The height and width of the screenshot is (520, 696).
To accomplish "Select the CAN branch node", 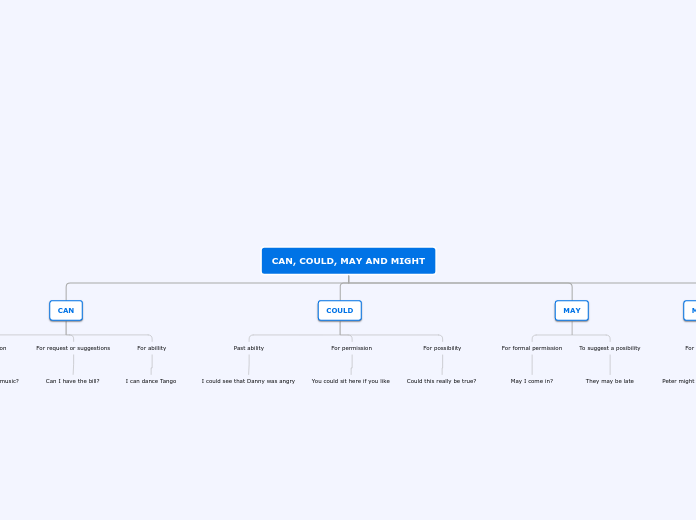I will coord(66,310).
